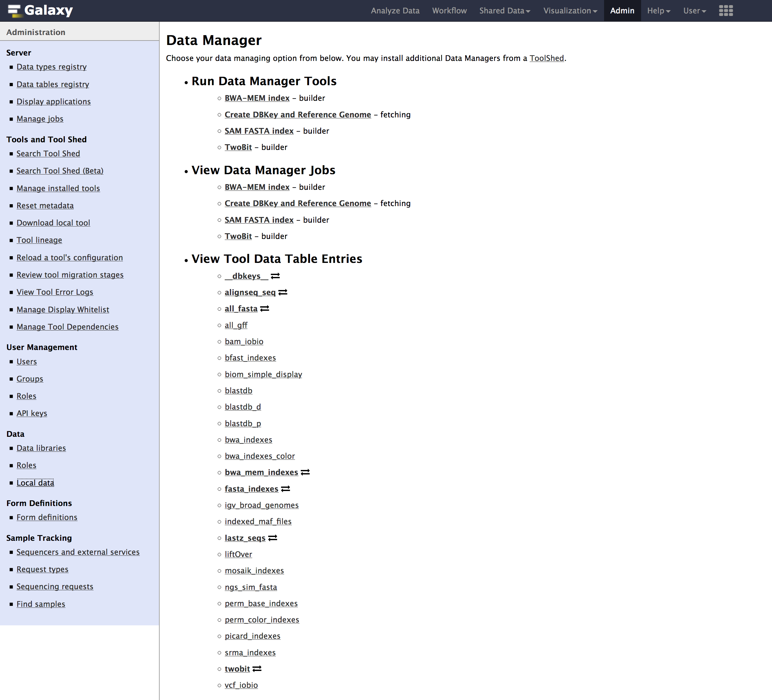Click the reload arrows next to all_fasta
This screenshot has width=772, height=700.
(x=265, y=309)
